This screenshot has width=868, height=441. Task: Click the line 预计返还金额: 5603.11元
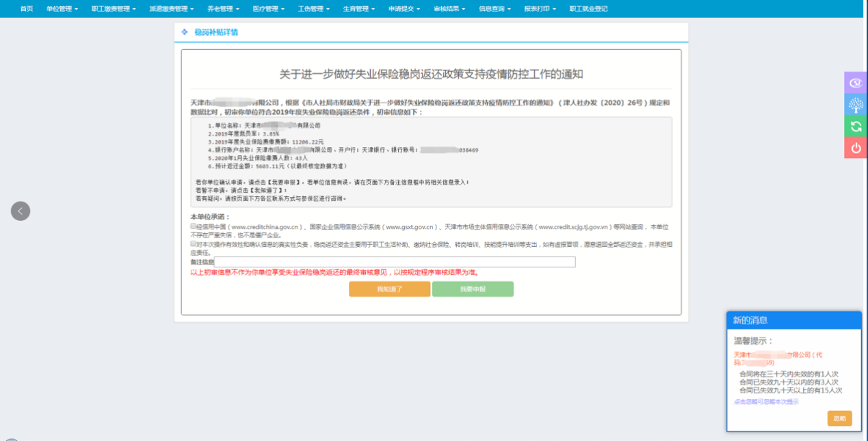click(278, 166)
